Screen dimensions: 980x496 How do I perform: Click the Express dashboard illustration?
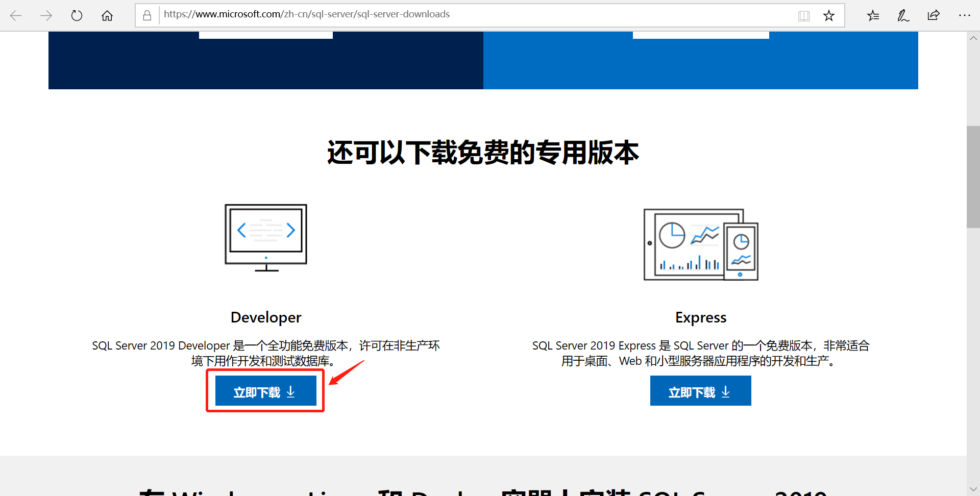point(701,244)
